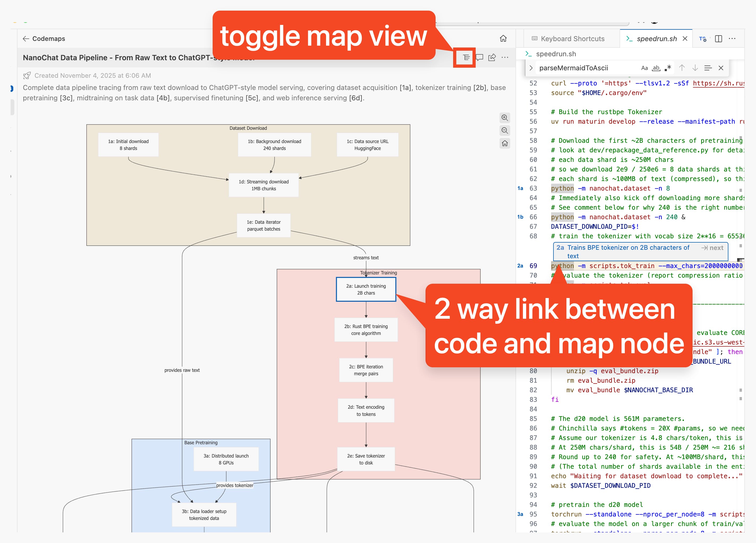Toggle the codemap tree/map view
The image size is (756, 543).
466,58
